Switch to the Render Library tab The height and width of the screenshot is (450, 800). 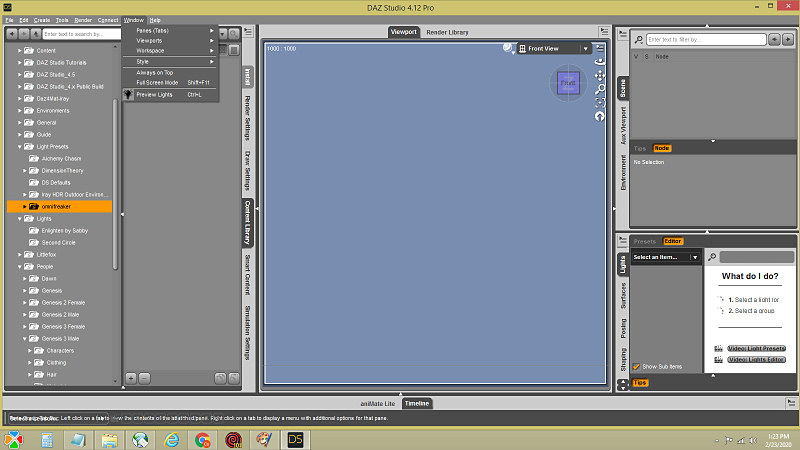[x=447, y=33]
